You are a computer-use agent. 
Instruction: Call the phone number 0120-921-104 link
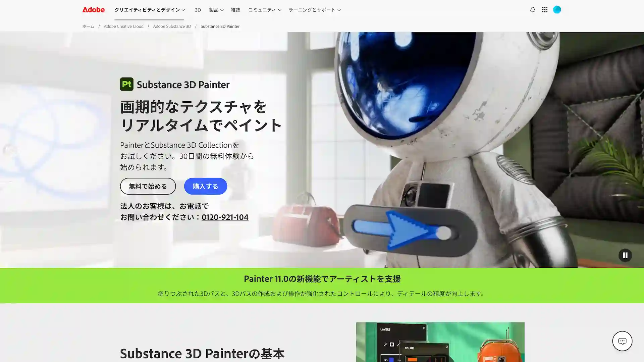(225, 217)
